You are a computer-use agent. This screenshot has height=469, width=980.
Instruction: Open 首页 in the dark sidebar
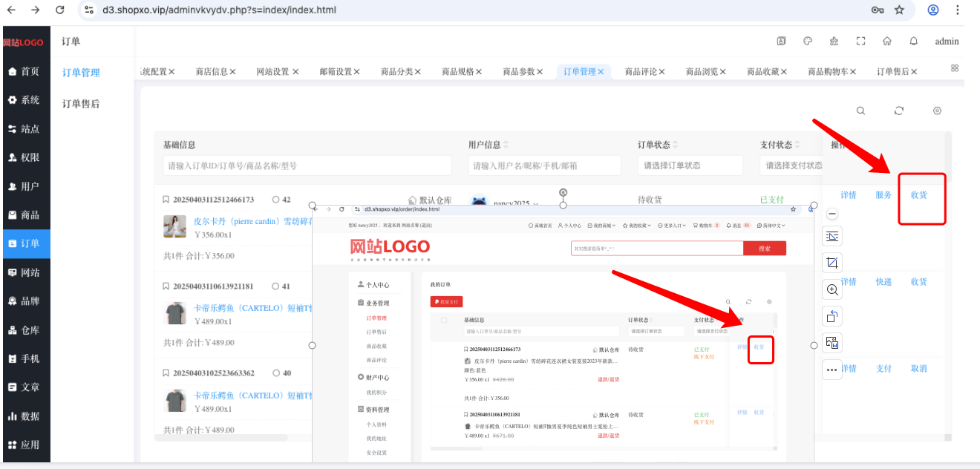pos(24,71)
